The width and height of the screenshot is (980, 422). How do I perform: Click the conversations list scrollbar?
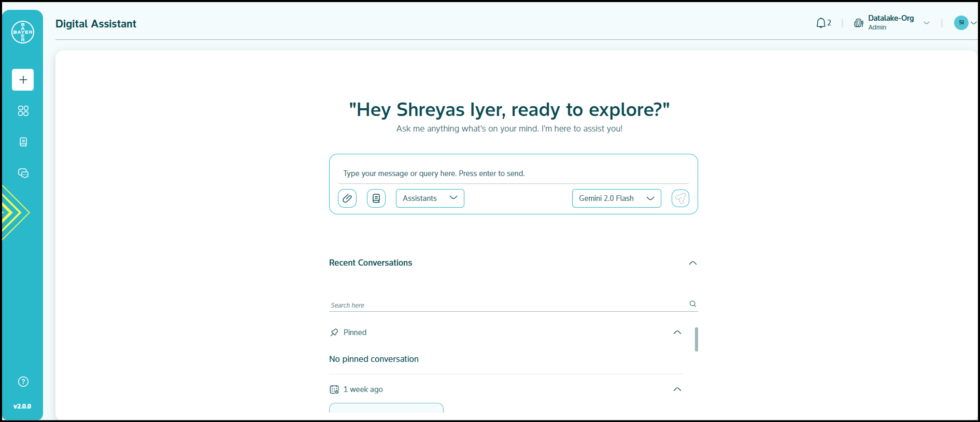click(x=696, y=339)
